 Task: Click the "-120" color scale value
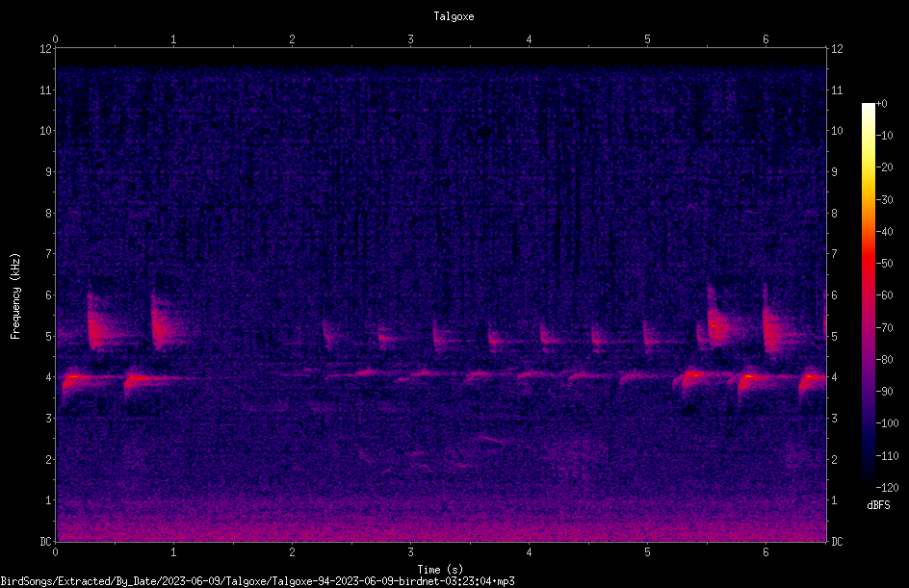click(888, 488)
